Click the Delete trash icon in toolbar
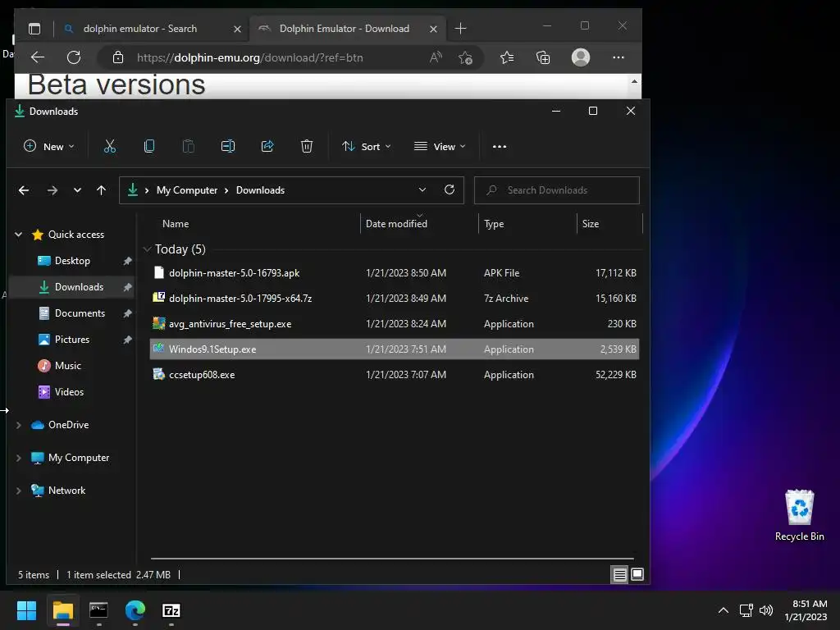Image resolution: width=840 pixels, height=630 pixels. [x=307, y=146]
